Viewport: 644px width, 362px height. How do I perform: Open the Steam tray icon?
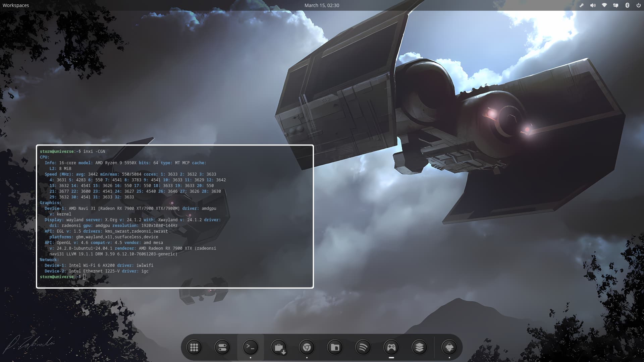tap(582, 5)
